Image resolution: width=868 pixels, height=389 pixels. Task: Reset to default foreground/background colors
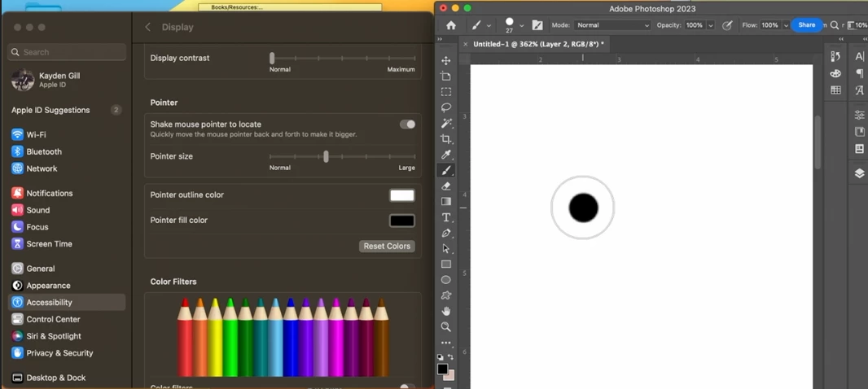pyautogui.click(x=440, y=357)
